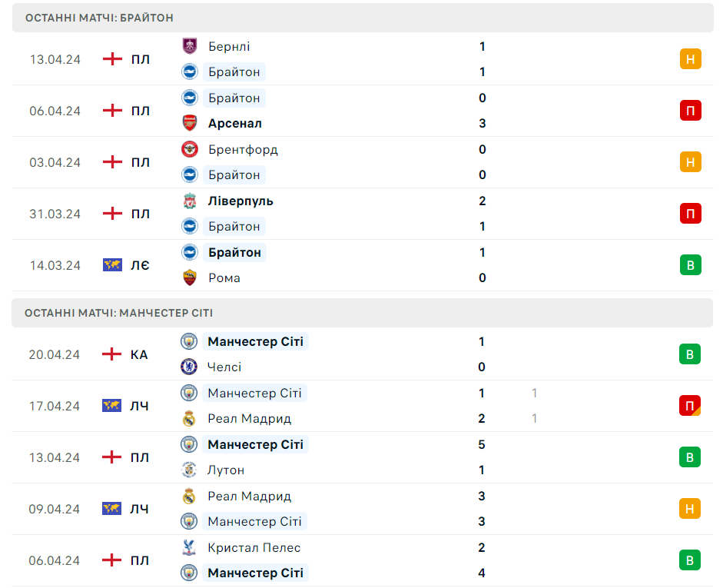Screen dimensions: 723x588
Task: Select the 'Останні матчі: Манчестер Сіті' section header
Action: pyautogui.click(x=119, y=313)
